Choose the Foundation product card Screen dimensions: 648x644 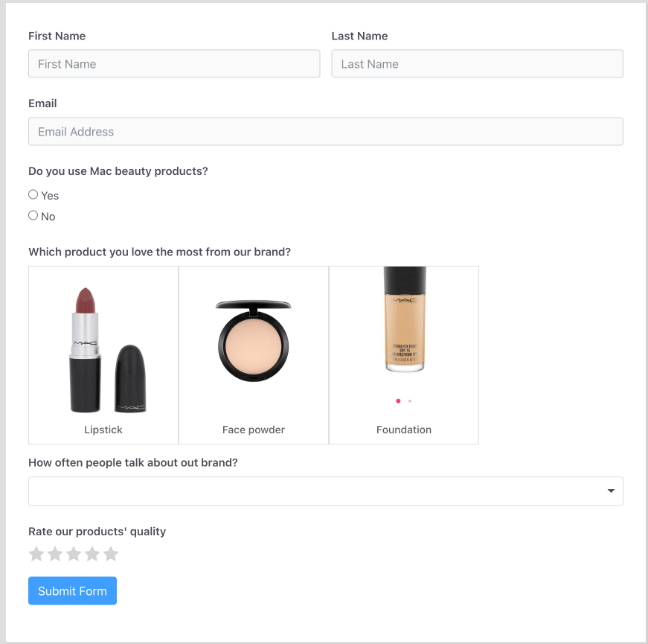point(404,355)
